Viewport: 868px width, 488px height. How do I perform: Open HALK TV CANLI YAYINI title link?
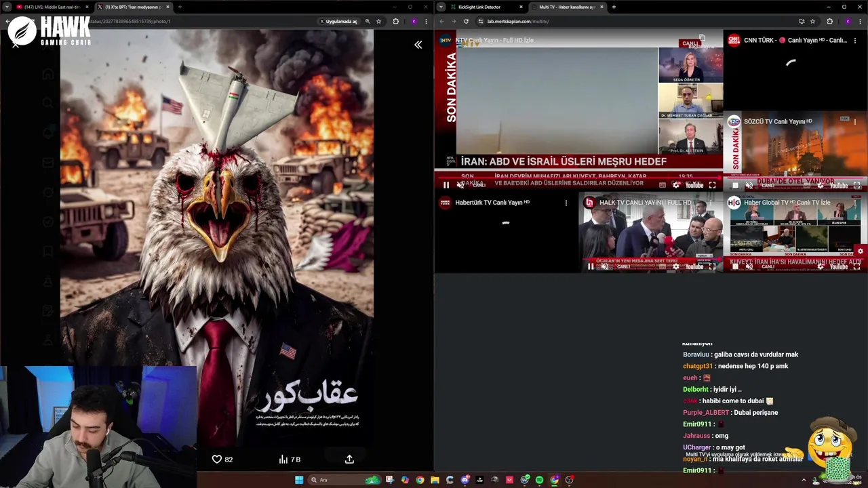(645, 202)
